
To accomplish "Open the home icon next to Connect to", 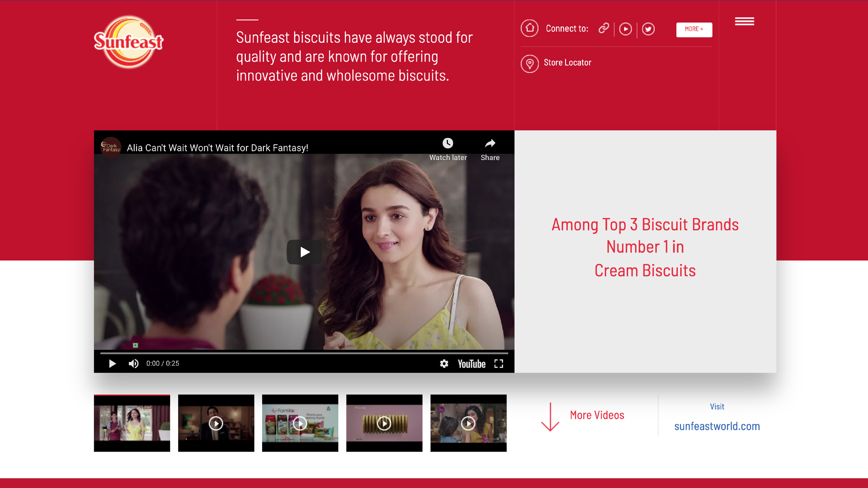I will point(529,28).
